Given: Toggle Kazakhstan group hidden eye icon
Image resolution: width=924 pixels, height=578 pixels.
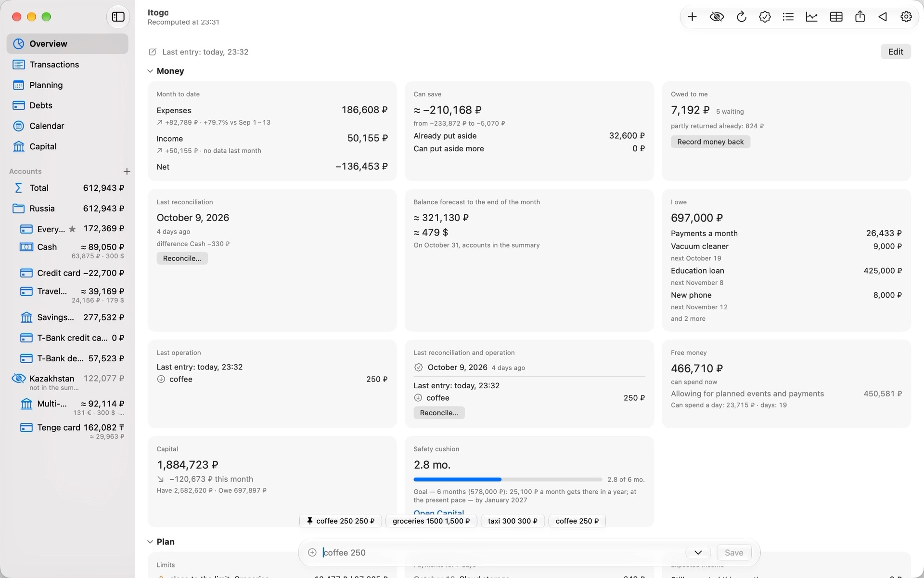Looking at the screenshot, I should [x=18, y=378].
